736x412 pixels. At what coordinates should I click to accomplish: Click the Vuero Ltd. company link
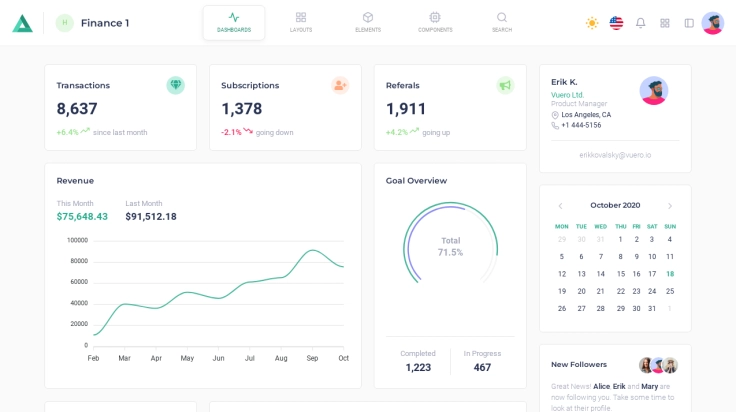(567, 95)
